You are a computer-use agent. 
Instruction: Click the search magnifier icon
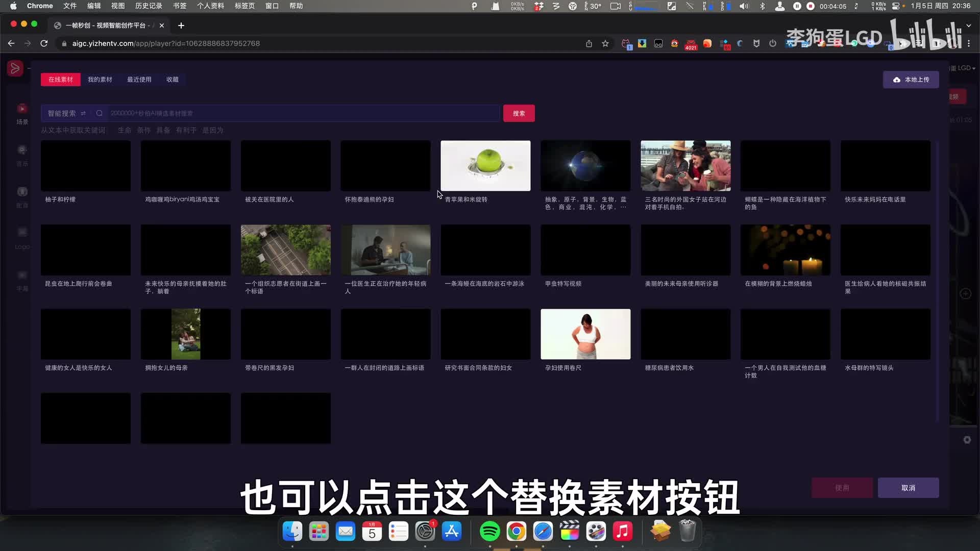click(x=100, y=113)
